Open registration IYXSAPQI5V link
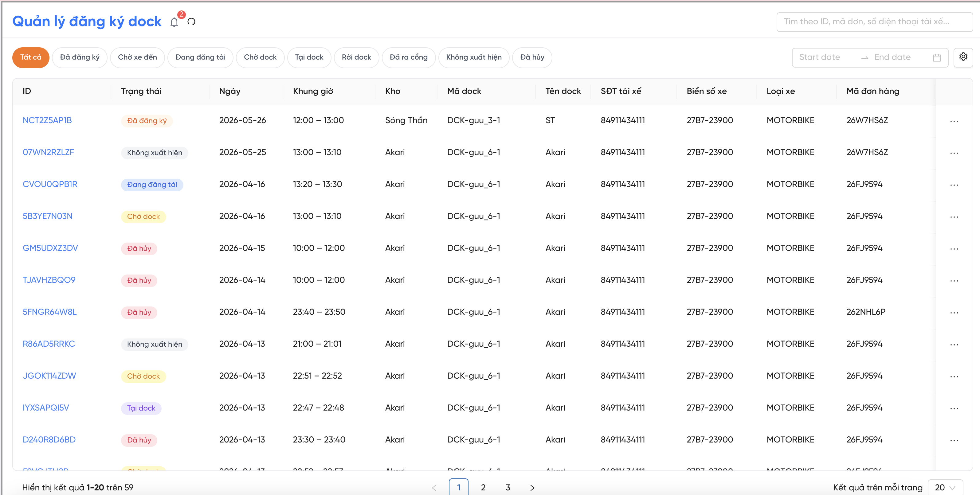 pyautogui.click(x=46, y=408)
